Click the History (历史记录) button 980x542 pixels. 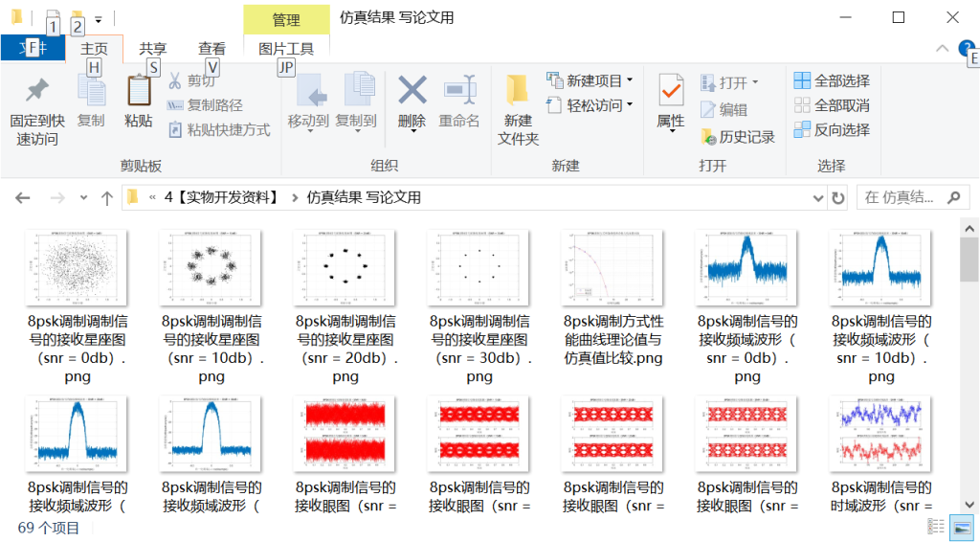(x=738, y=136)
